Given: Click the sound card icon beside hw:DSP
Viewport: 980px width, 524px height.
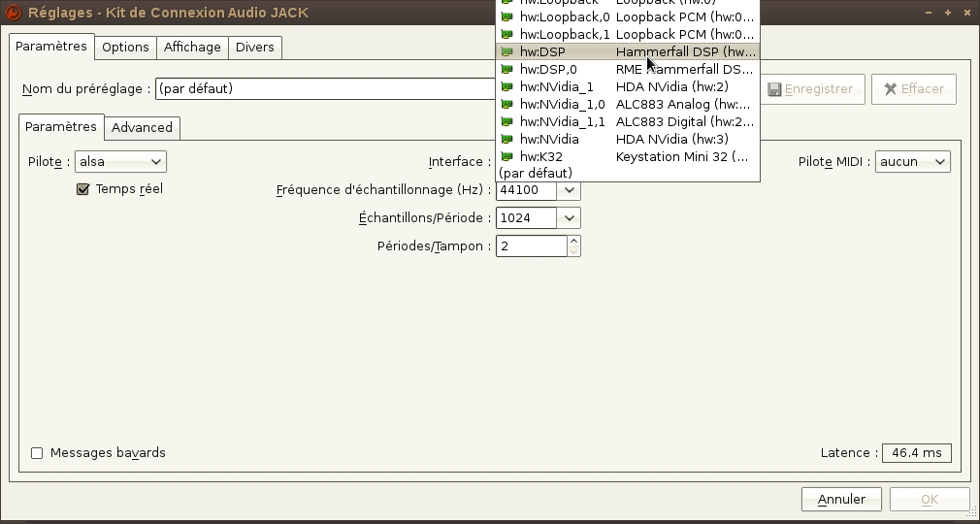Looking at the screenshot, I should coord(506,51).
